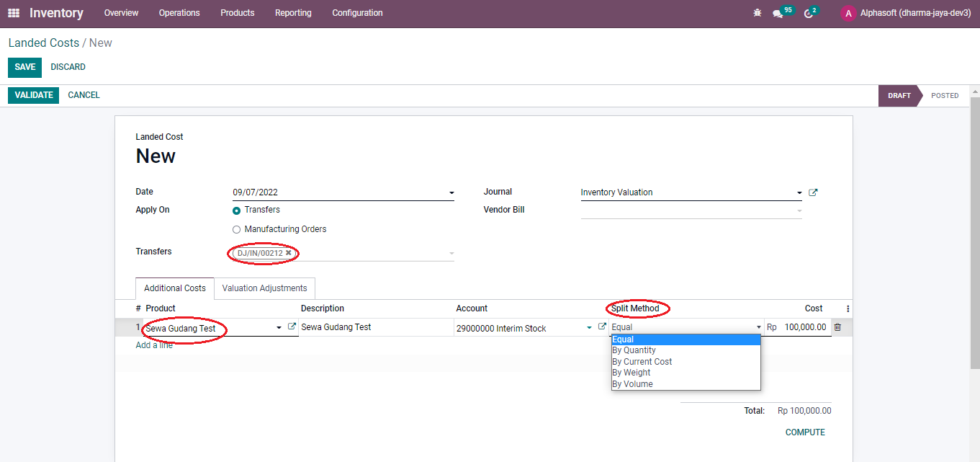Expand the Vendor Bill dropdown
This screenshot has width=980, height=462.
pyautogui.click(x=799, y=211)
